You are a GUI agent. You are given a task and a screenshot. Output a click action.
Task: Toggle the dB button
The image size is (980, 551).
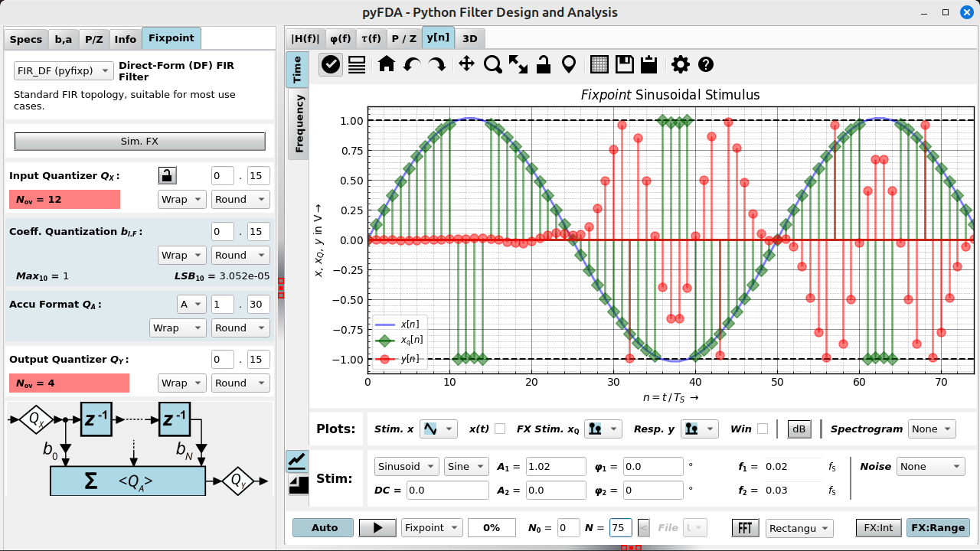tap(799, 429)
